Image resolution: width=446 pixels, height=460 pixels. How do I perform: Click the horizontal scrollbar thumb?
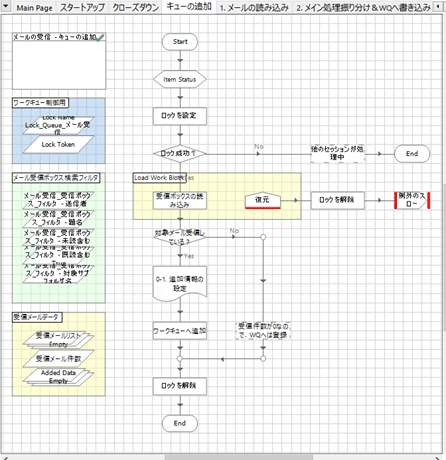[239, 457]
